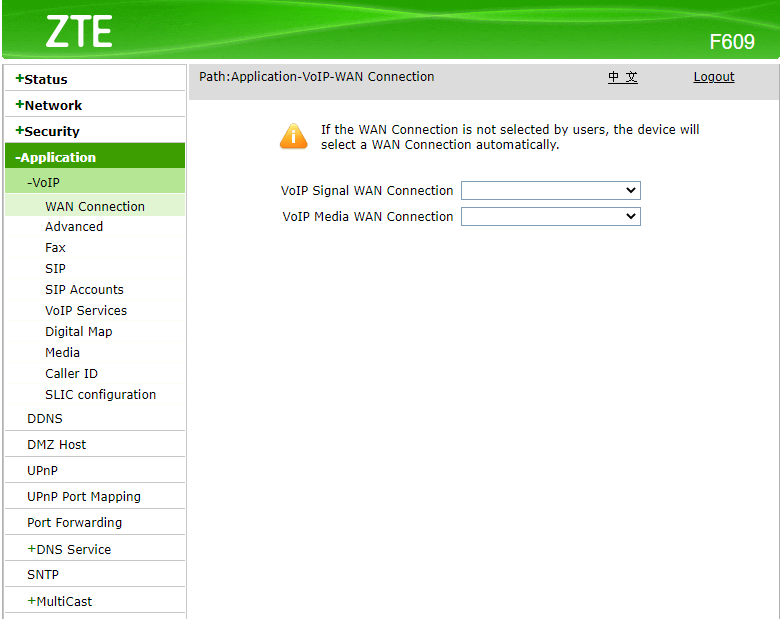Open the Fax settings page
This screenshot has height=619, width=782.
[x=55, y=247]
